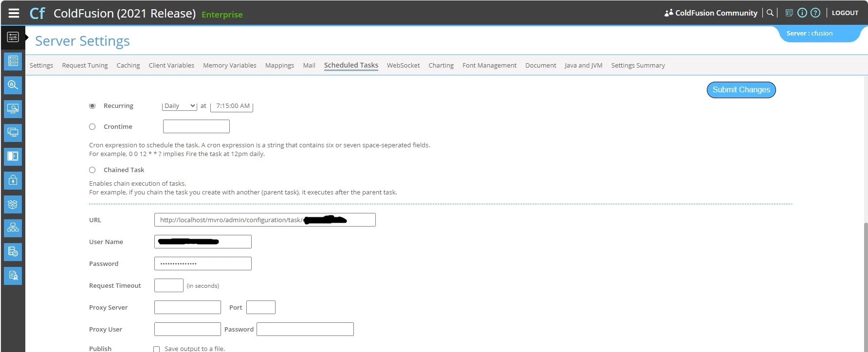The height and width of the screenshot is (352, 868).
Task: Switch to the WebSocket tab
Action: [403, 65]
